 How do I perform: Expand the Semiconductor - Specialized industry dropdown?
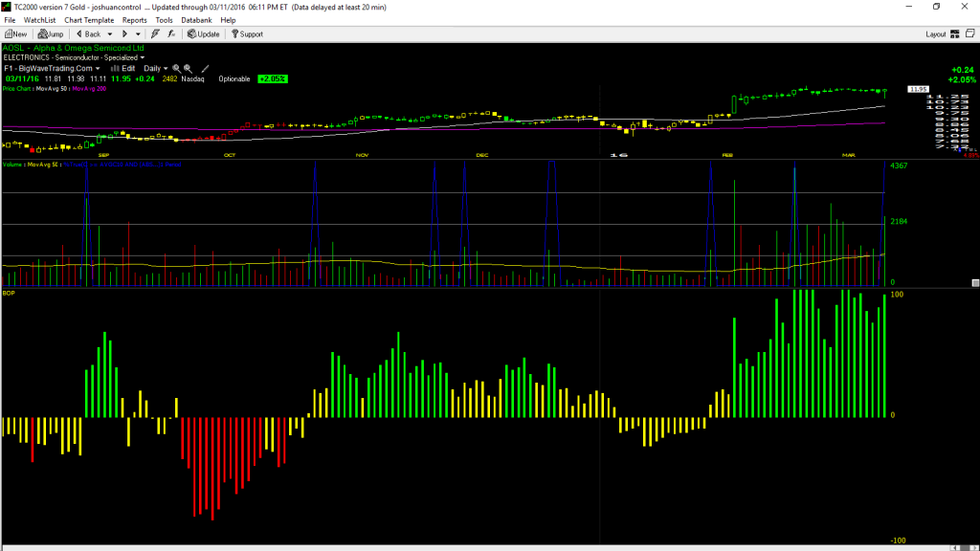142,57
